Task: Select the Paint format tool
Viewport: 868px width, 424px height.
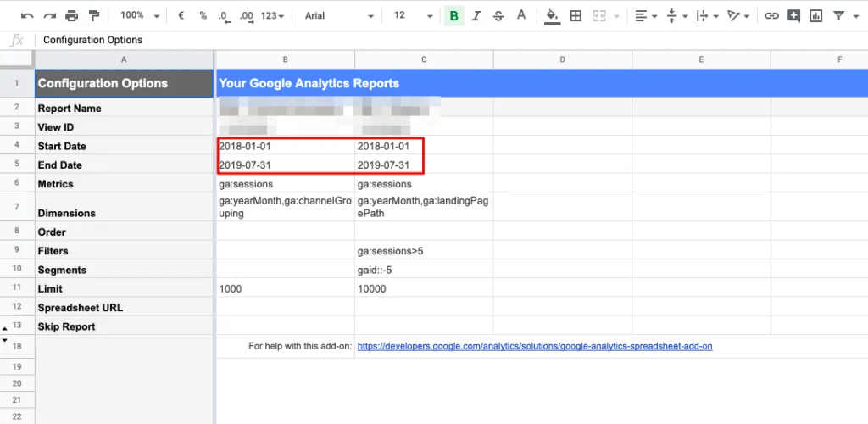Action: coord(94,16)
